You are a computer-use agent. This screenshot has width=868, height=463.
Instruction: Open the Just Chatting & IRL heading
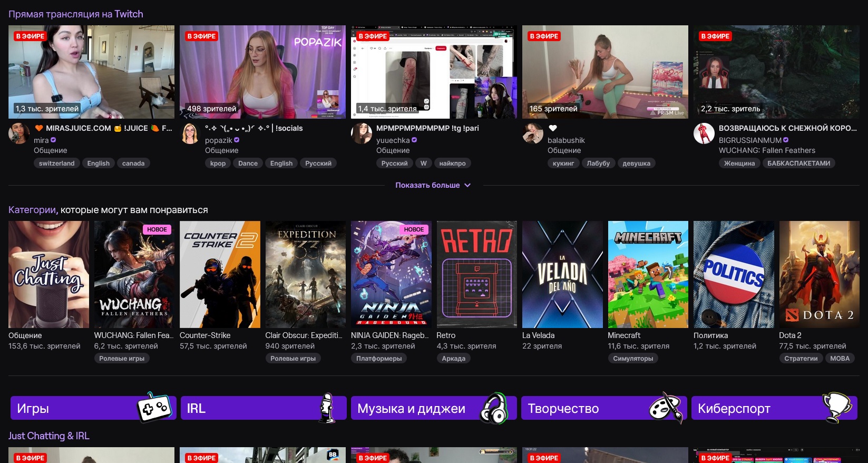pyautogui.click(x=49, y=436)
